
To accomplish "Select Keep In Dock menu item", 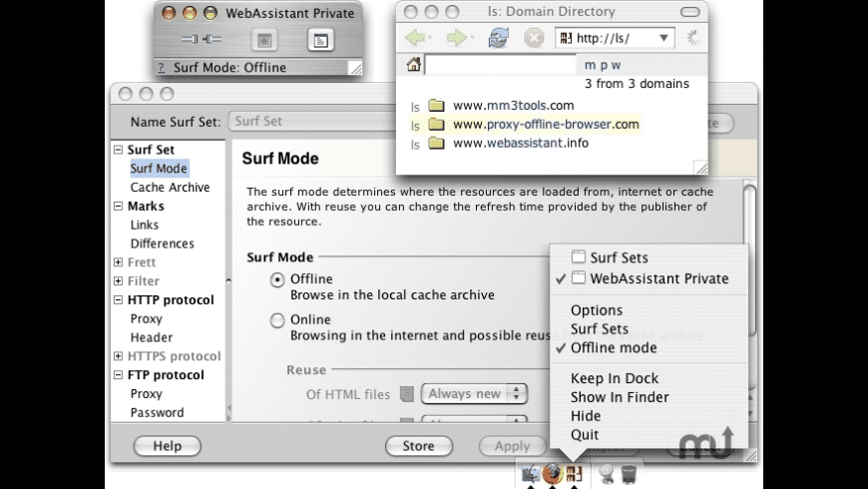I will point(615,378).
